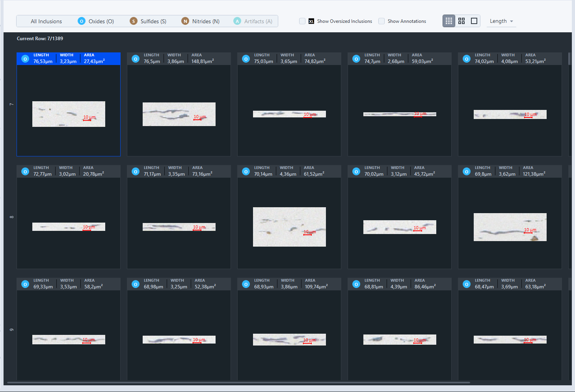Click the Nitrides (N) filter label
This screenshot has width=575, height=392.
(x=206, y=21)
